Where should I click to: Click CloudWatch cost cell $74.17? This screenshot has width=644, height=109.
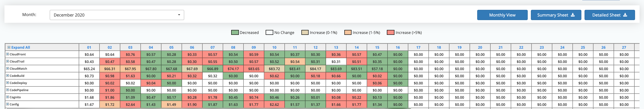233,69
